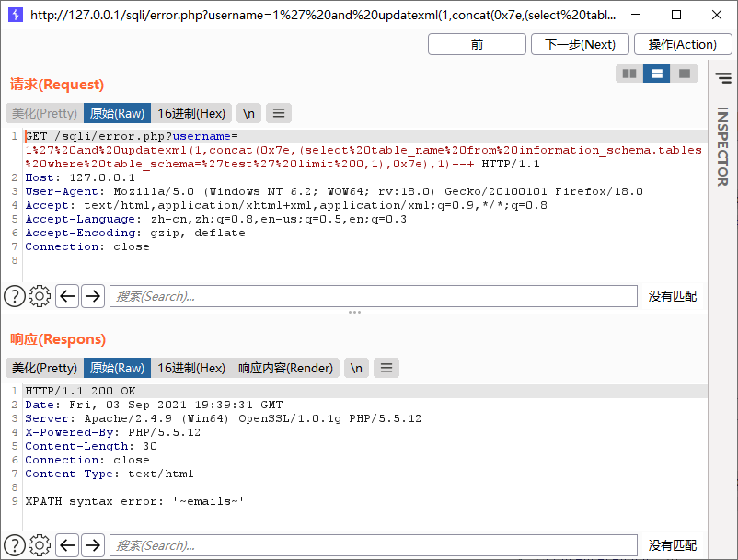
Task: Go to next match in request search
Action: [93, 296]
